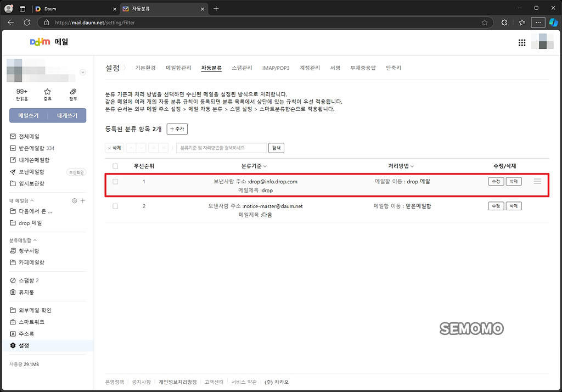Click the browser back arrow
This screenshot has height=392, width=562.
pyautogui.click(x=11, y=23)
